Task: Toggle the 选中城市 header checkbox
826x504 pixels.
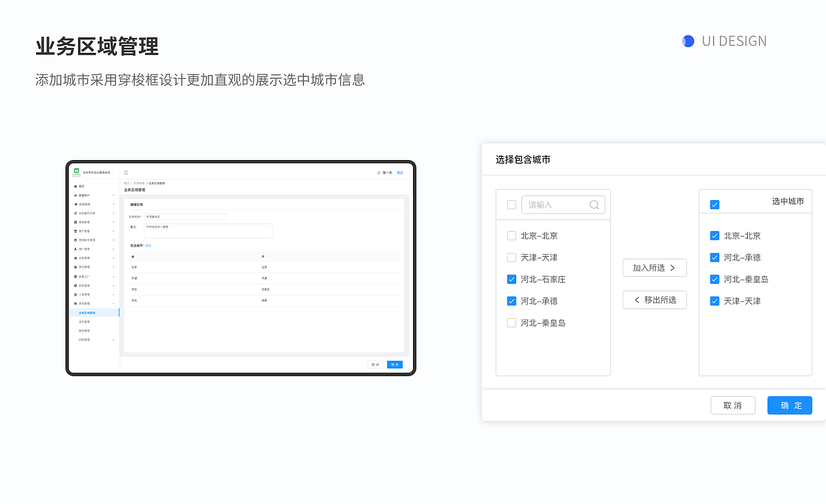Action: click(x=714, y=203)
